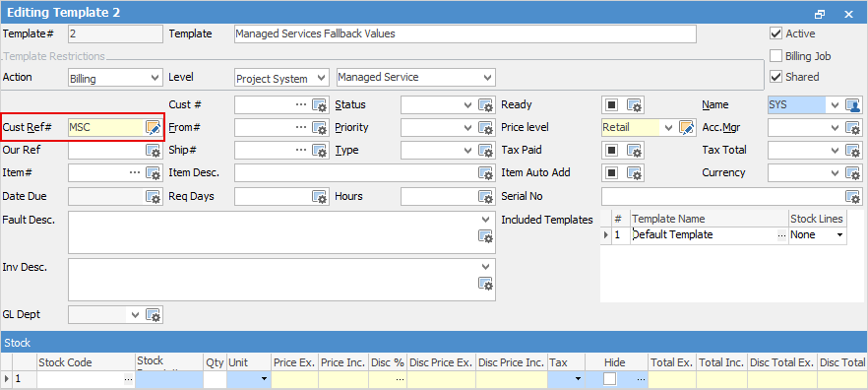Click the gear icon beside Status dropdown
868x390 pixels.
point(485,105)
